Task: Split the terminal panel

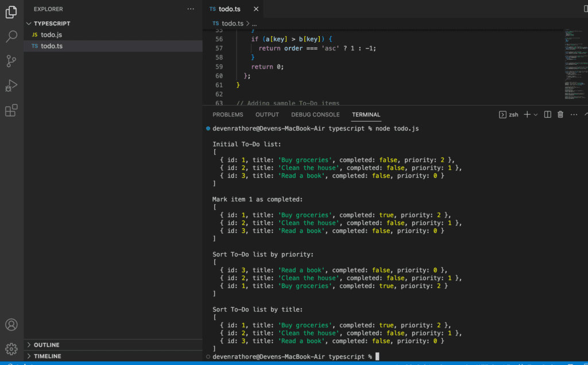Action: 547,115
